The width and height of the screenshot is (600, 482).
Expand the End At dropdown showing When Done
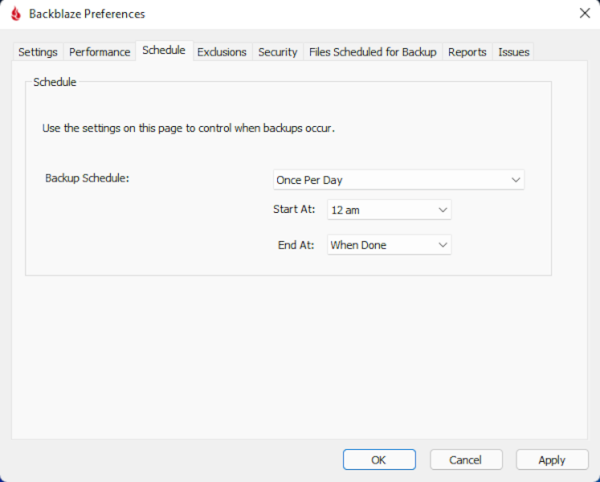389,245
